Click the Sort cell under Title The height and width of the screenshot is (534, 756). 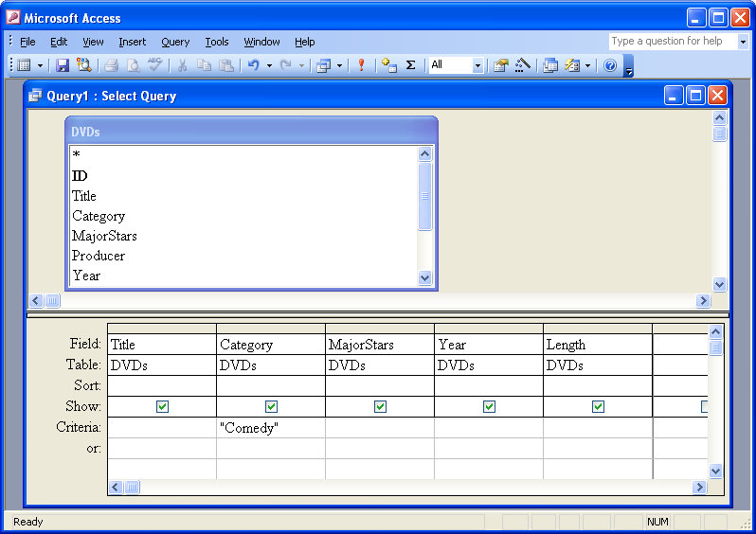point(162,385)
